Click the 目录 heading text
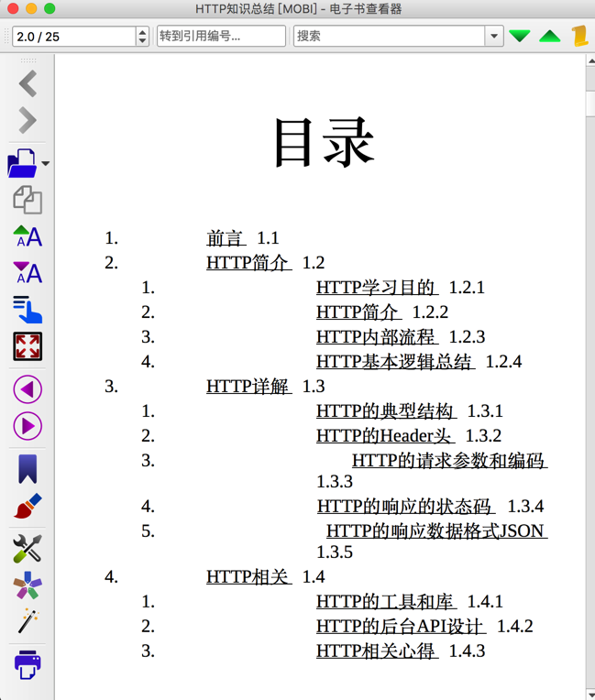 [325, 143]
